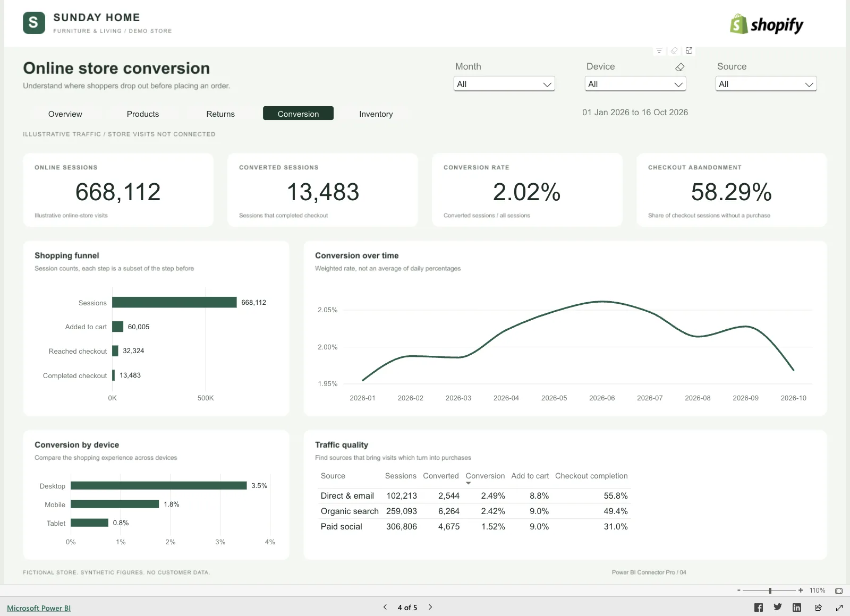Image resolution: width=850 pixels, height=616 pixels.
Task: Select the Conversion tab
Action: 298,114
